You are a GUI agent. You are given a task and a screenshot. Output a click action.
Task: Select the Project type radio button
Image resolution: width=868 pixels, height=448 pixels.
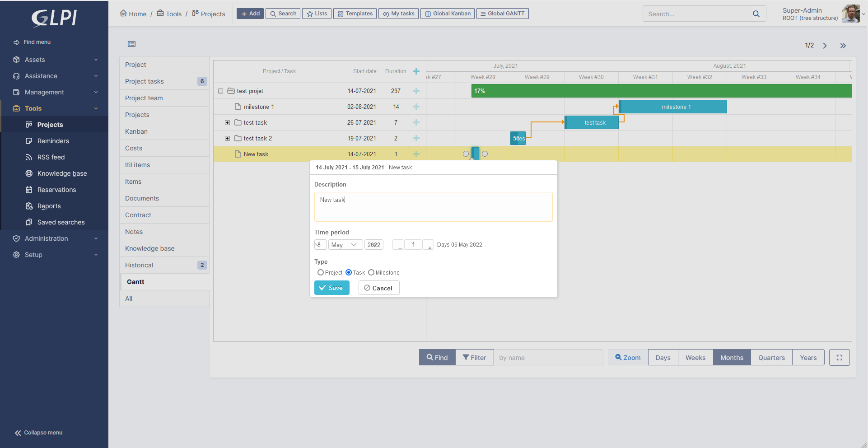[321, 272]
